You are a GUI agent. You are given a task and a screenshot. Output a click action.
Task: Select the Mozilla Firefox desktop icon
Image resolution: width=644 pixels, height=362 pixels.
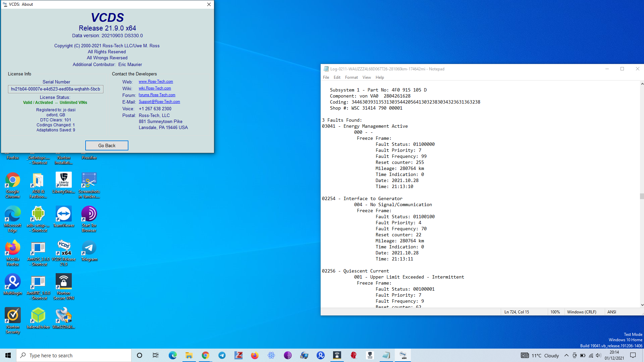click(13, 253)
